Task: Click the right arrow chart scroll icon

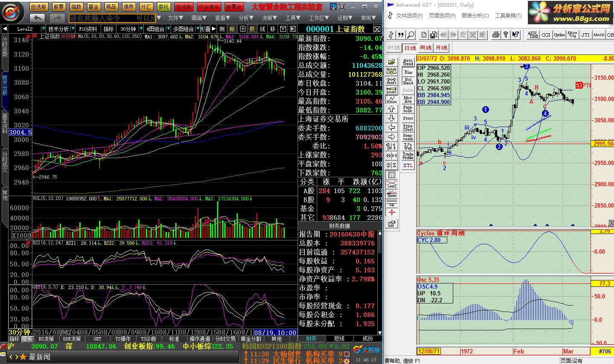Action: click(392, 137)
